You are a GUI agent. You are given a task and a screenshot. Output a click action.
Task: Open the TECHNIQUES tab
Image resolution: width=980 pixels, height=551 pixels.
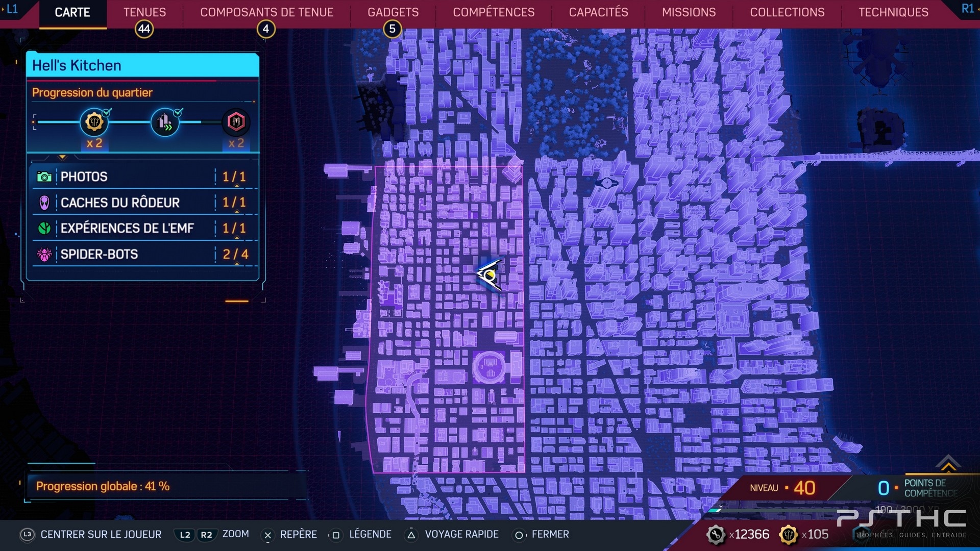893,12
